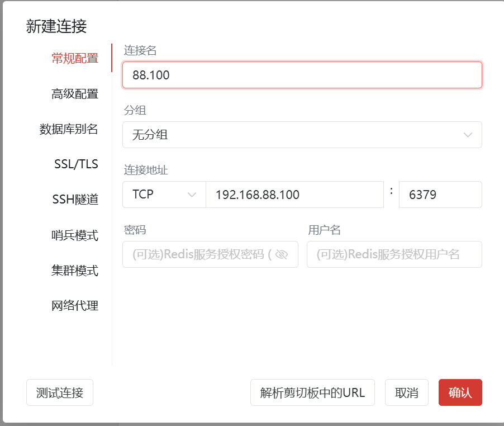Screen dimensions: 504x426
Task: Click the 取消 cancel button
Action: [x=407, y=392]
